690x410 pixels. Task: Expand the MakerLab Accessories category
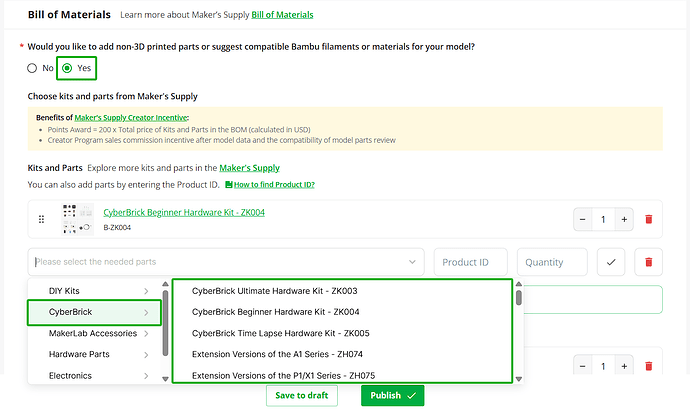(95, 333)
